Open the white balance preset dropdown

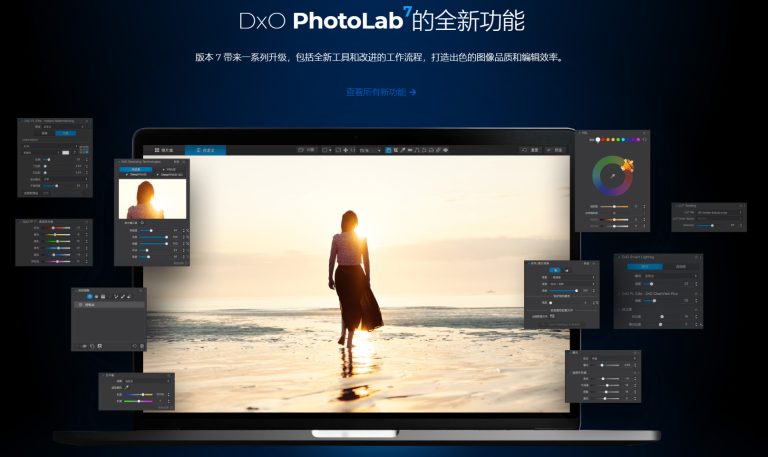(146, 381)
